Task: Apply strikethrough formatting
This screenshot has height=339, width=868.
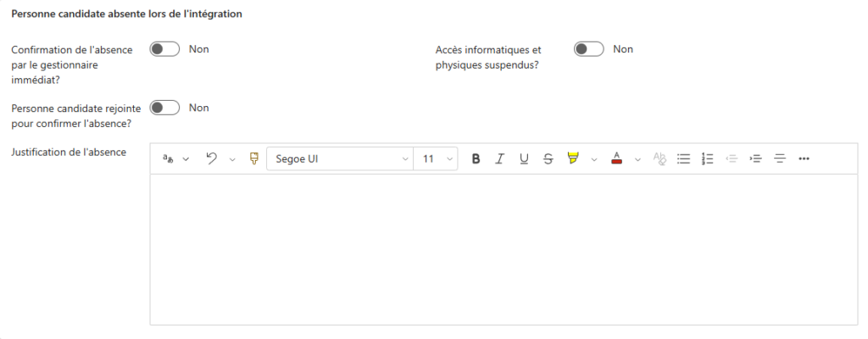Action: [x=548, y=158]
